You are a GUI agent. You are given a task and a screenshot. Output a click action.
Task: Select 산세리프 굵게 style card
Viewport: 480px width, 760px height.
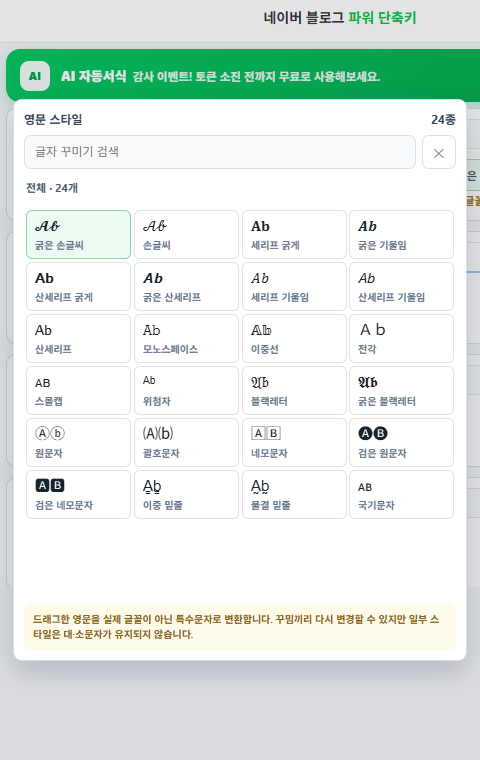pos(79,286)
